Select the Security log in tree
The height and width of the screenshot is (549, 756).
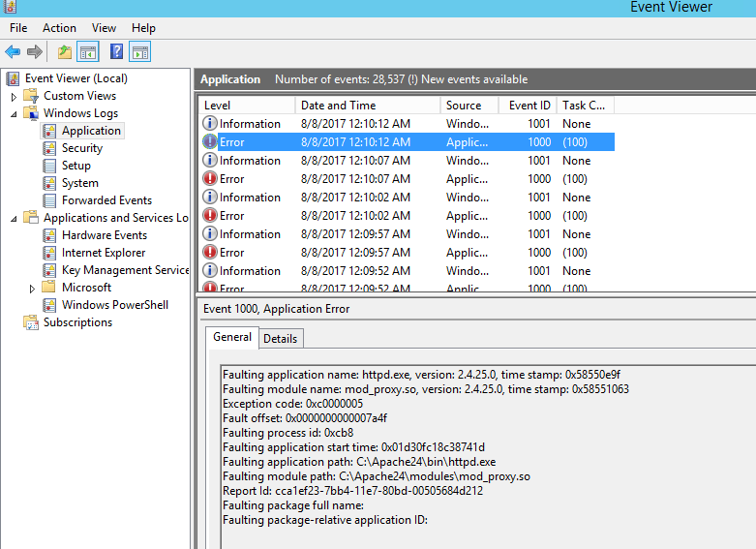point(81,148)
